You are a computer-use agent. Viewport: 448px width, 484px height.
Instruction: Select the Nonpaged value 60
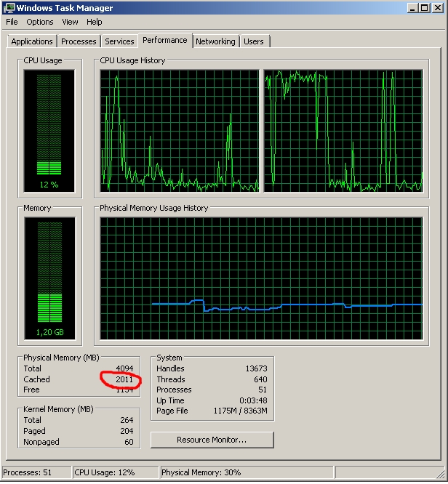click(129, 442)
